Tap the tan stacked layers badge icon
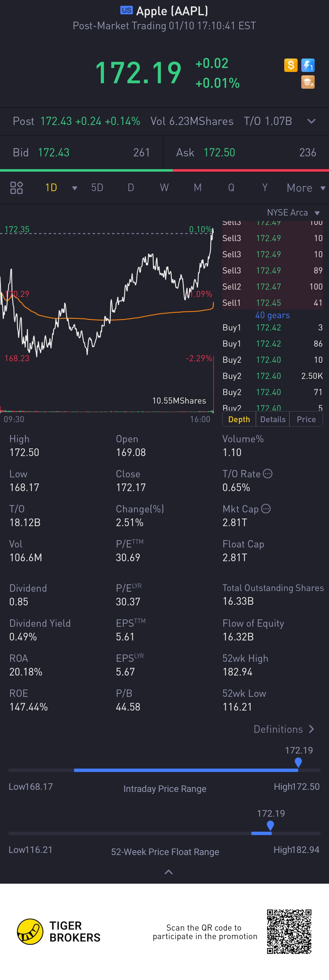 (308, 82)
